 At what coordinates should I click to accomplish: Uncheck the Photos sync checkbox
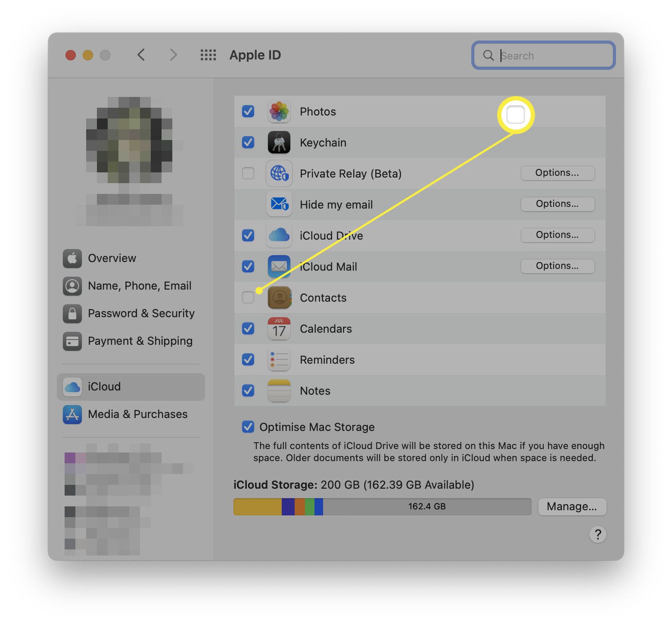[x=248, y=111]
